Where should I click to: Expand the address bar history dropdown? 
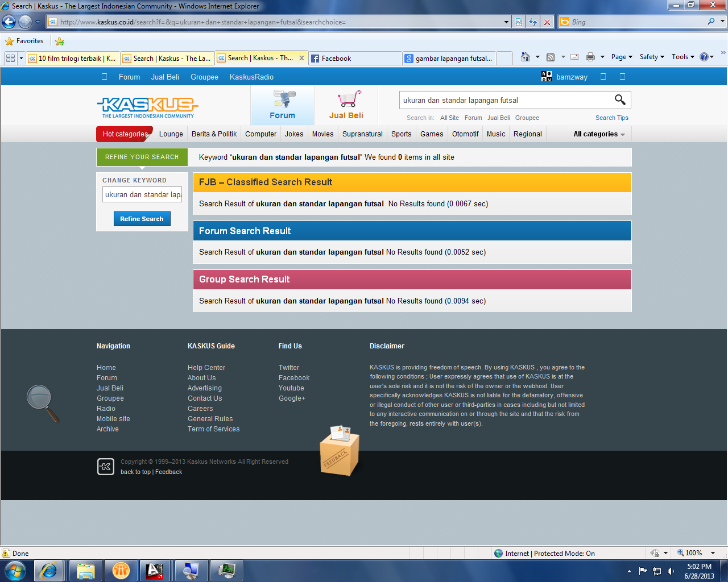506,22
